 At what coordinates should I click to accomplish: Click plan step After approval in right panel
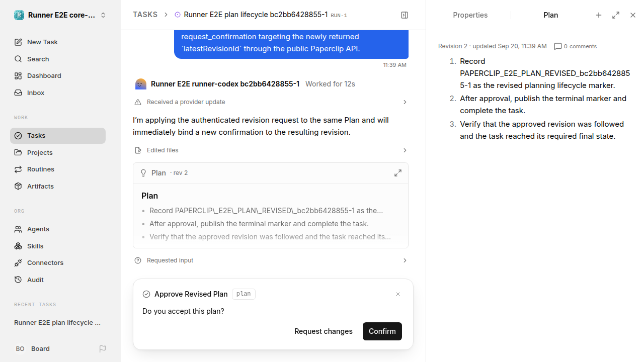click(x=543, y=105)
